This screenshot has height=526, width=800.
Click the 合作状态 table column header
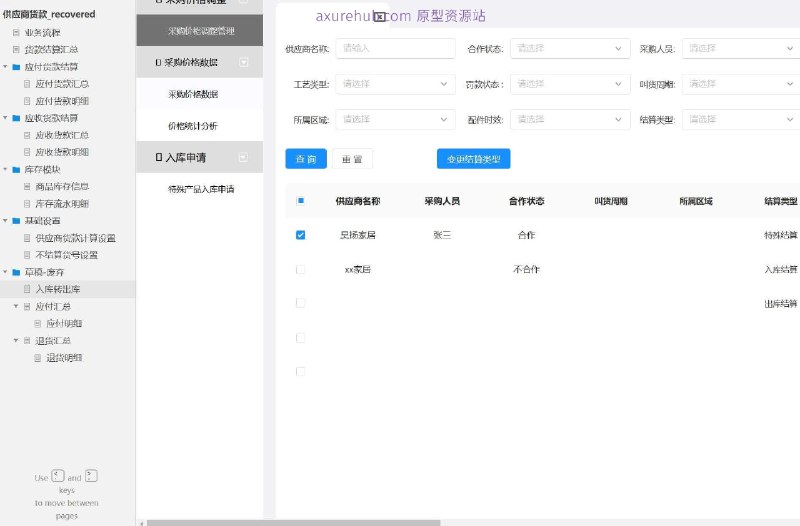click(527, 202)
